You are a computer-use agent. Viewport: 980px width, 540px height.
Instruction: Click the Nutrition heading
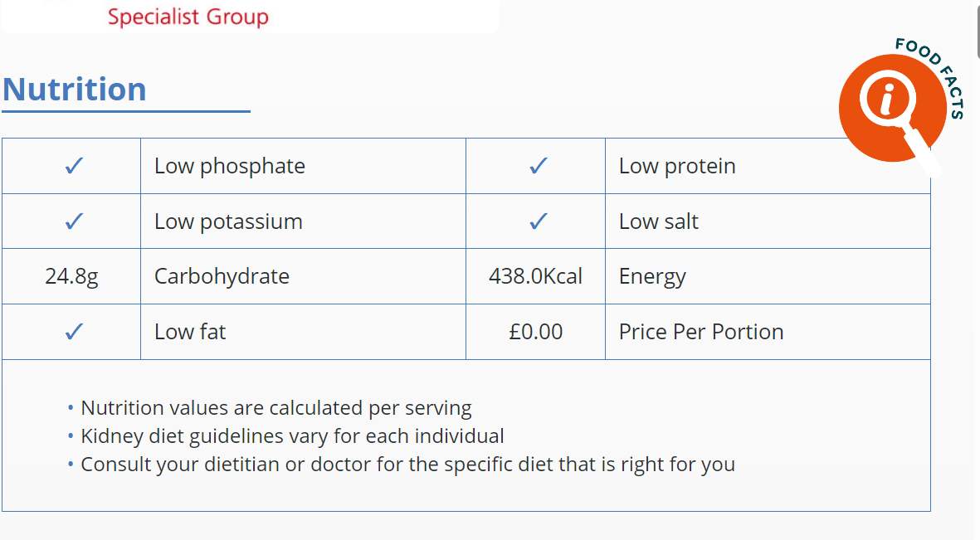click(75, 90)
